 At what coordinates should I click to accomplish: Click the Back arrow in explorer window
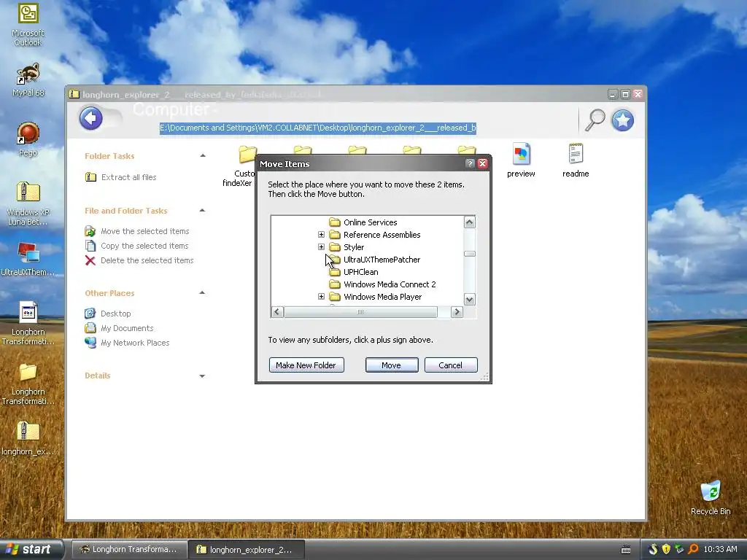click(91, 118)
